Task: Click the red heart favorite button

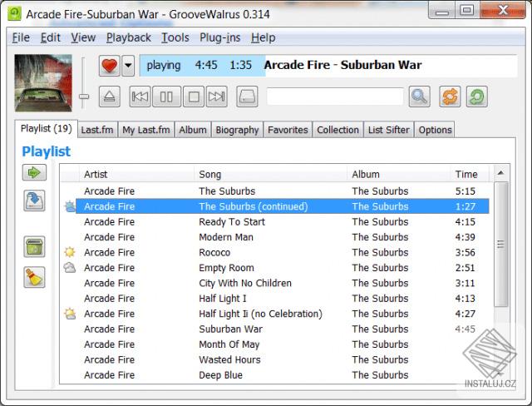Action: [x=109, y=65]
